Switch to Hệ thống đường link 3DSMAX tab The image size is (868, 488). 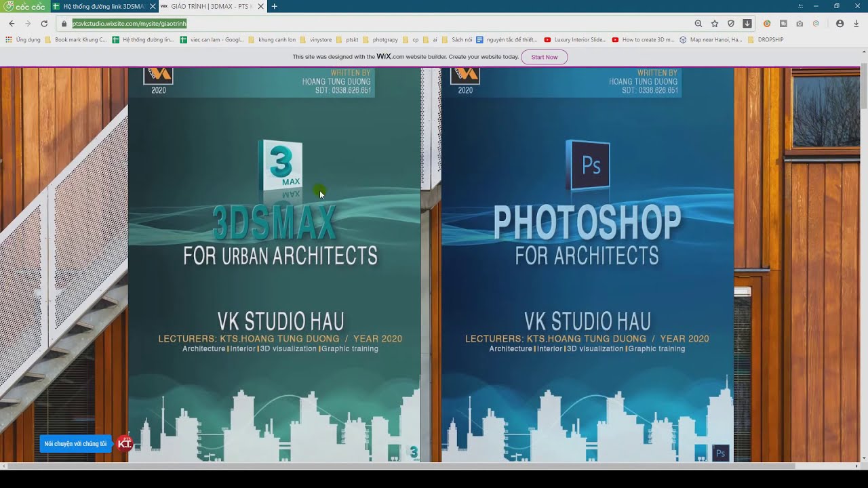(x=104, y=6)
